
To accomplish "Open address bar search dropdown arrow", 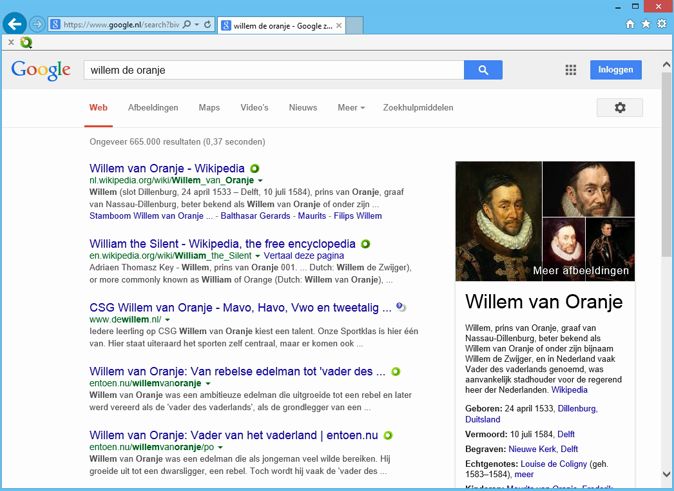I will click(x=197, y=25).
